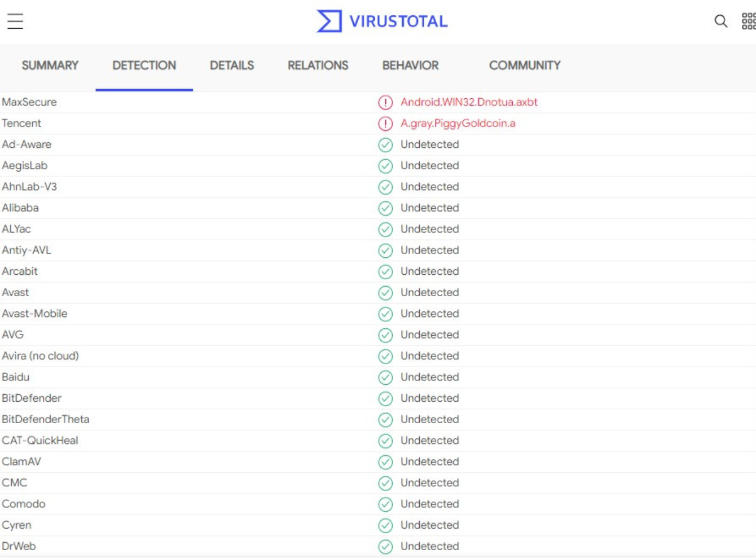Click the DrWeb undetected checkmark icon
Image resolution: width=756 pixels, height=558 pixels.
385,547
